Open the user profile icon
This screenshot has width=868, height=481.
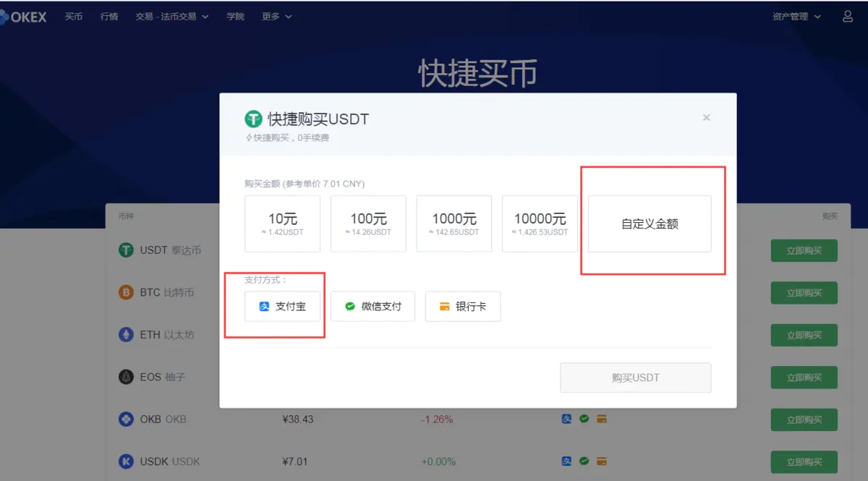point(848,16)
